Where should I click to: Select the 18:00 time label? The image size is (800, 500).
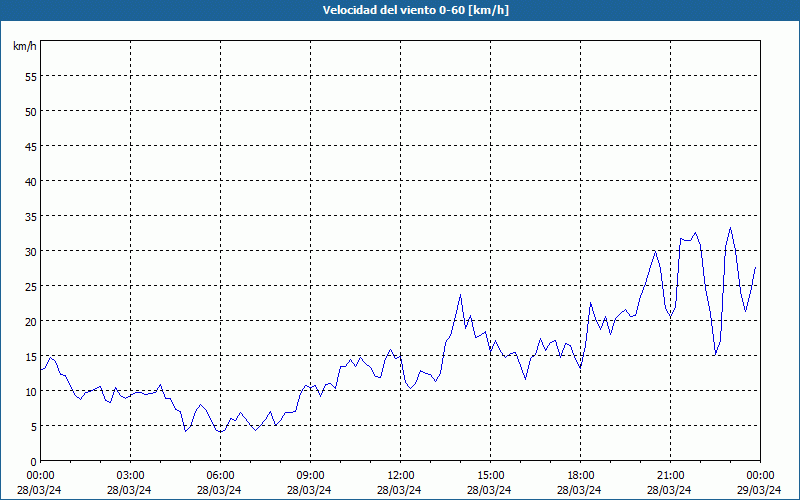click(580, 476)
